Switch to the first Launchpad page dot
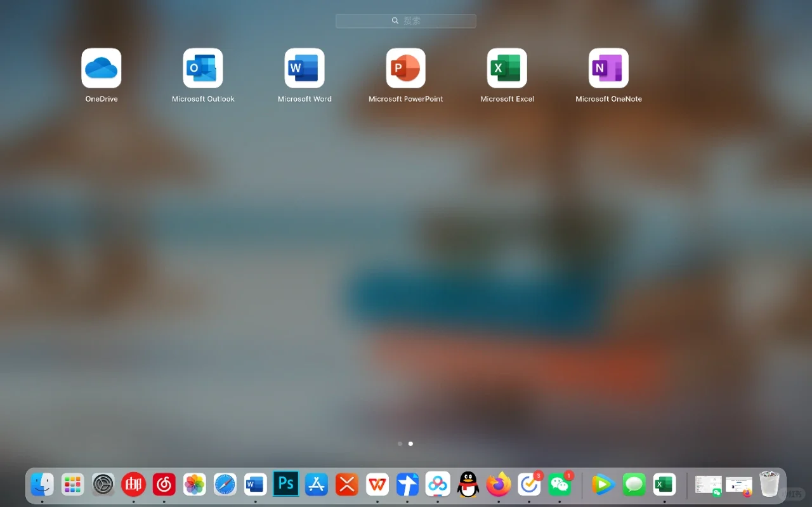The image size is (812, 507). (x=400, y=444)
